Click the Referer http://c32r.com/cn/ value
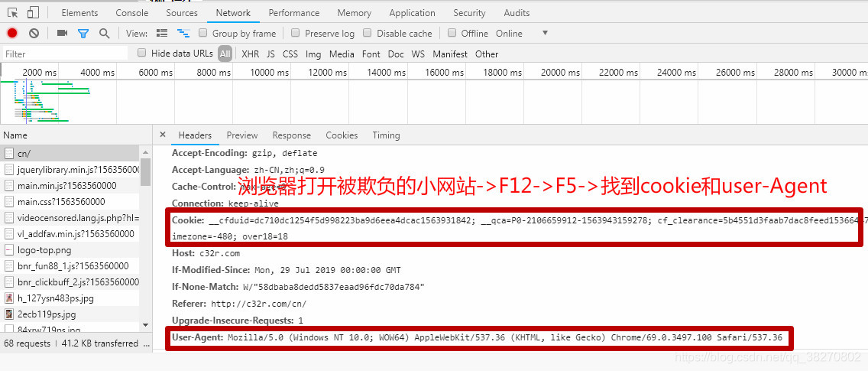 [x=258, y=304]
